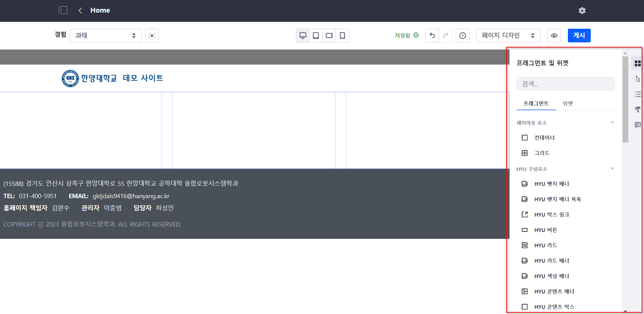Viewport: 644px width, 314px height.
Task: Select the 프래그먼트 tab
Action: pos(536,104)
